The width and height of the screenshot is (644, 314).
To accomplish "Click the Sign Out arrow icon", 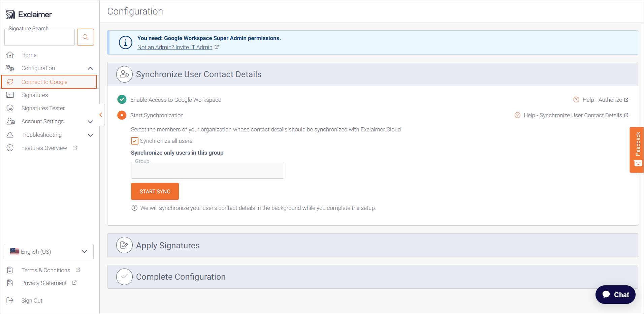I will click(10, 301).
